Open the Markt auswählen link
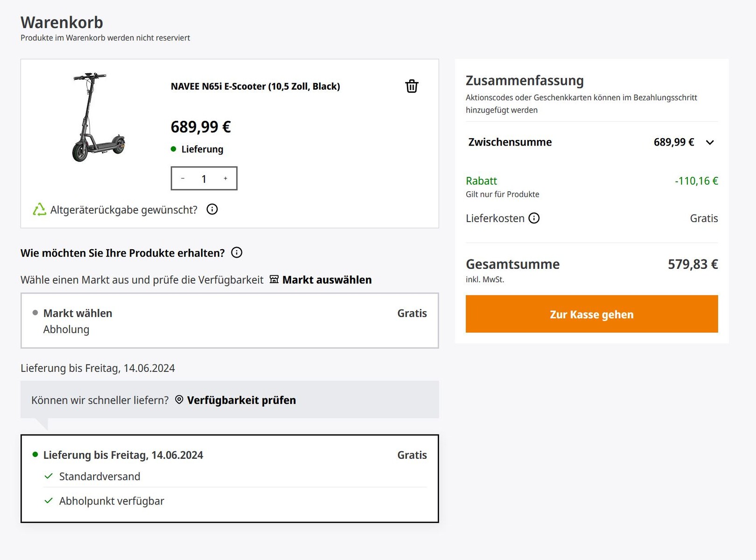The width and height of the screenshot is (756, 560). pyautogui.click(x=327, y=280)
